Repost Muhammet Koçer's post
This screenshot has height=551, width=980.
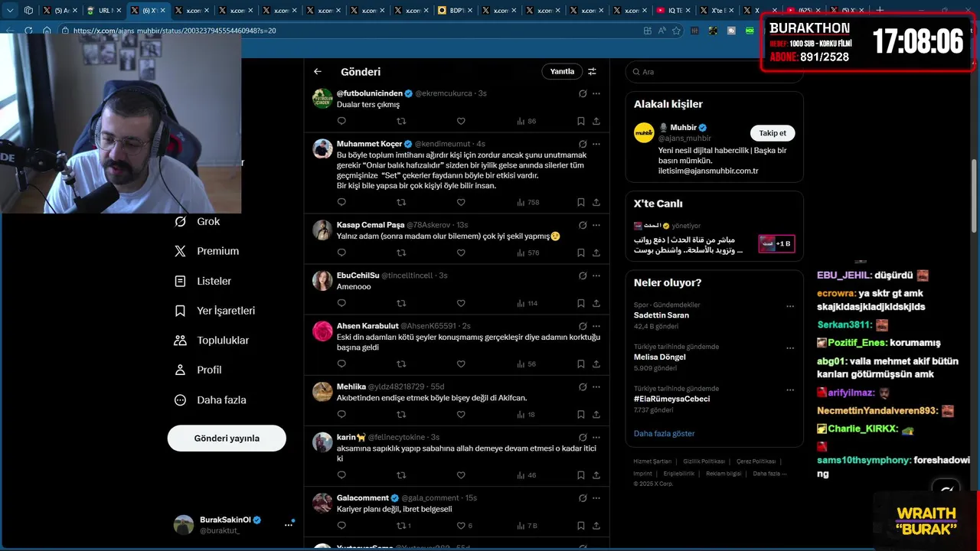pos(401,202)
